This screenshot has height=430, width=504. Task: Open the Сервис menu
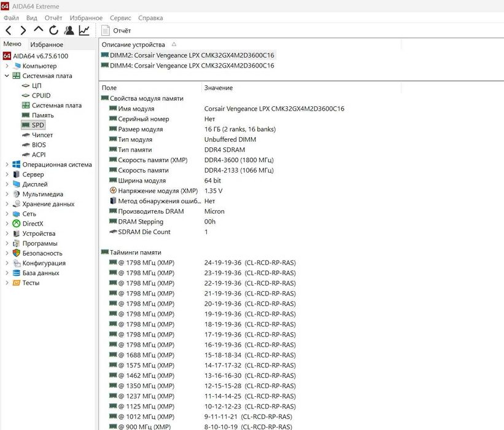point(120,18)
